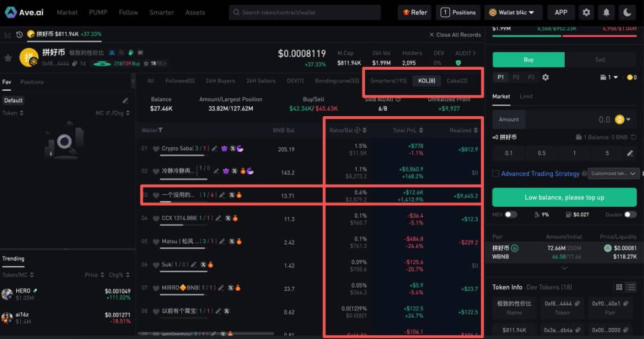This screenshot has height=339, width=644.
Task: Select the 24H Buyers tab
Action: point(220,81)
